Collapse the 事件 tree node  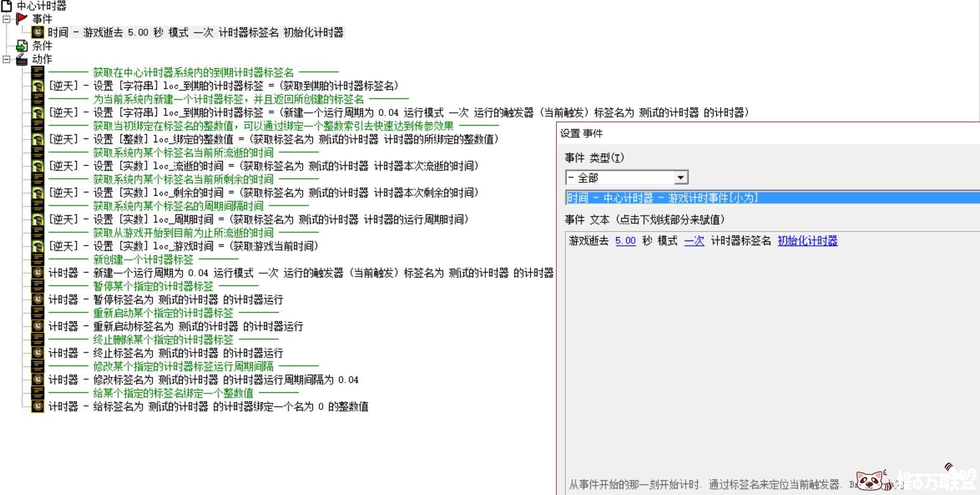click(7, 19)
